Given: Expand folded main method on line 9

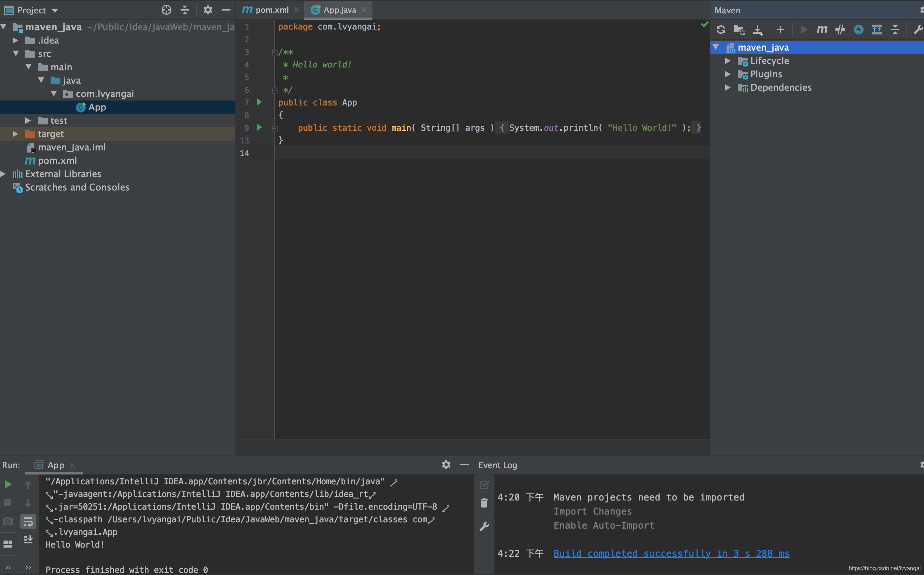Looking at the screenshot, I should pyautogui.click(x=274, y=129).
